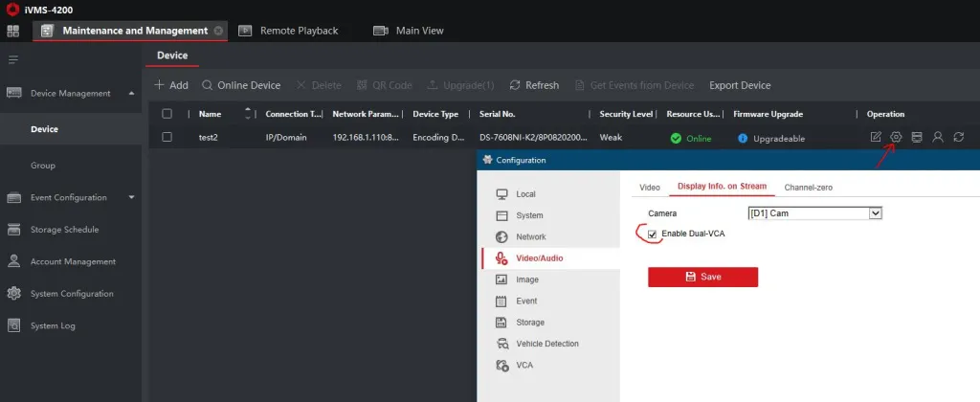Click the refresh icon in Operation column
Viewport: 980px width, 402px height.
[958, 137]
